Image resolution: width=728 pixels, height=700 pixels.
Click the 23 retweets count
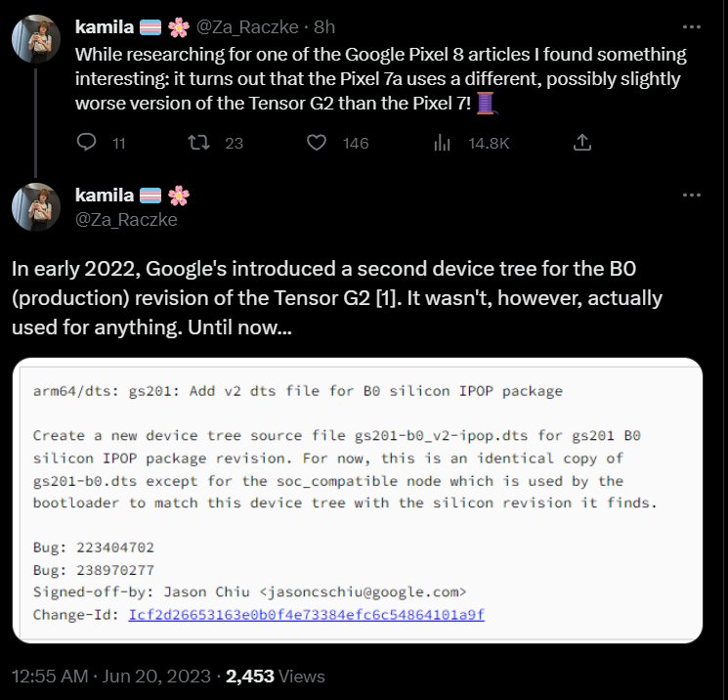[234, 143]
